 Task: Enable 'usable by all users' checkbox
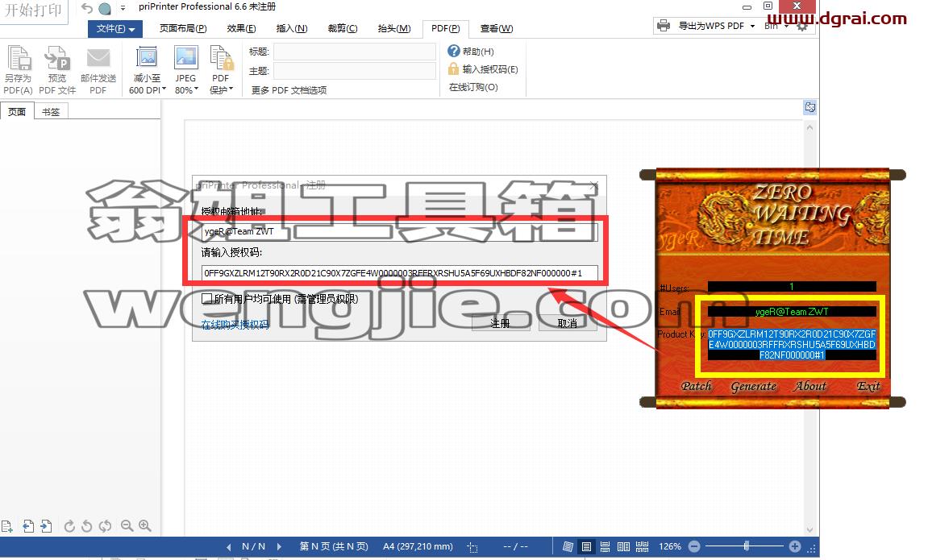click(x=206, y=299)
